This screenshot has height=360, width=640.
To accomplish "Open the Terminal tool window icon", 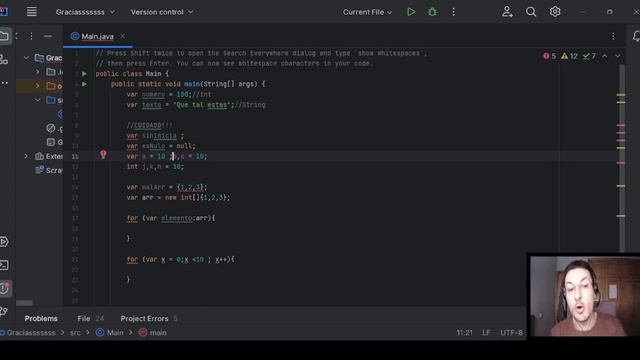I will 4,265.
